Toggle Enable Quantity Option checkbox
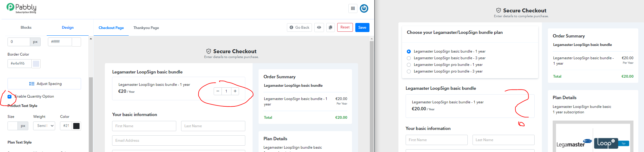The width and height of the screenshot is (644, 152). coord(9,96)
